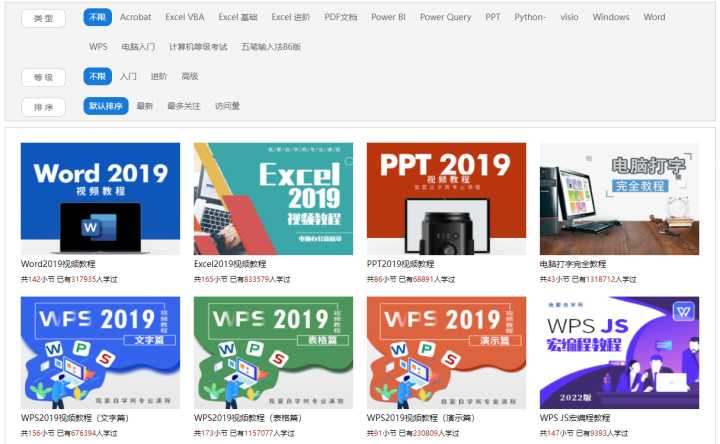The height and width of the screenshot is (444, 720).
Task: Filter by PPT type
Action: (x=493, y=17)
